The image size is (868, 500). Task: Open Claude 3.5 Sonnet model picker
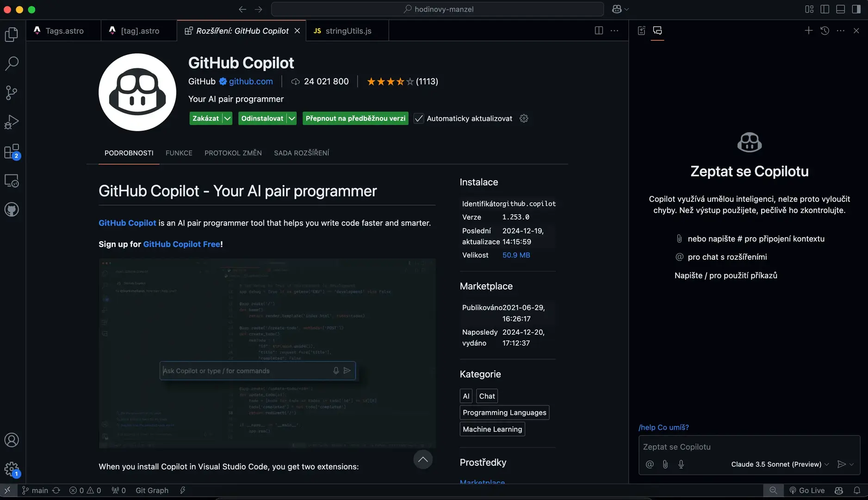(x=780, y=464)
